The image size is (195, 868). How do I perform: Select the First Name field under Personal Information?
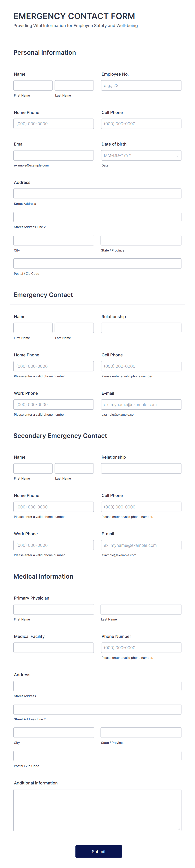33,85
